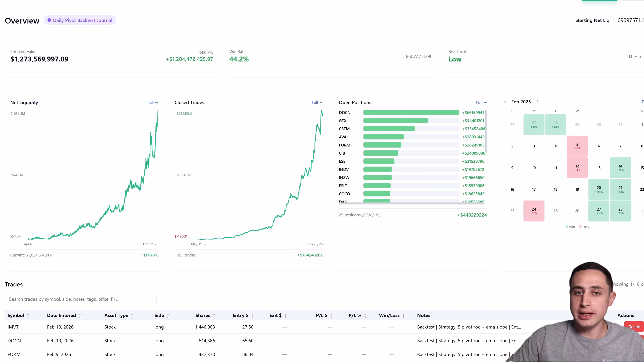
Task: Click the Actions column header
Action: coord(626,315)
